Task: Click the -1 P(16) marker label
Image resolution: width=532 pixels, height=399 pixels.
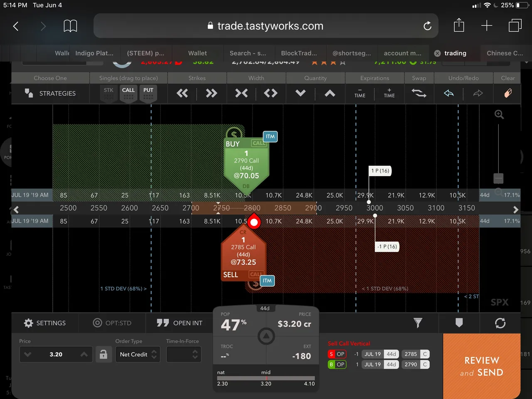Action: (x=387, y=246)
